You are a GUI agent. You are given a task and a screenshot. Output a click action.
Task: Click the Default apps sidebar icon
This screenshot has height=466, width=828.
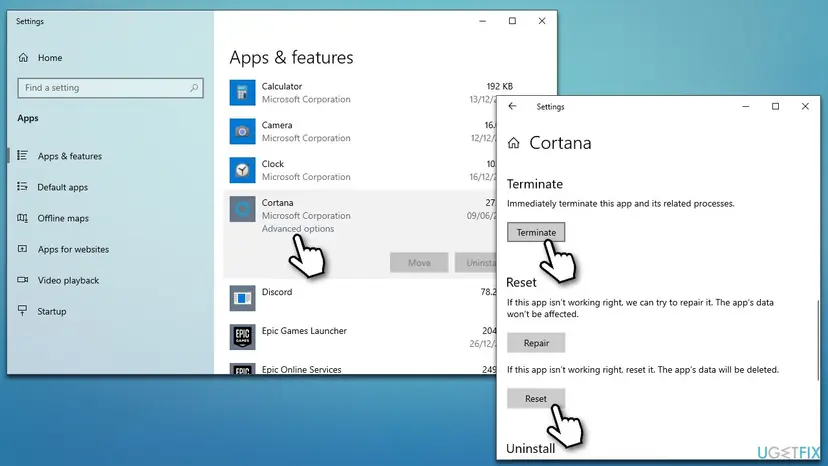tap(22, 187)
